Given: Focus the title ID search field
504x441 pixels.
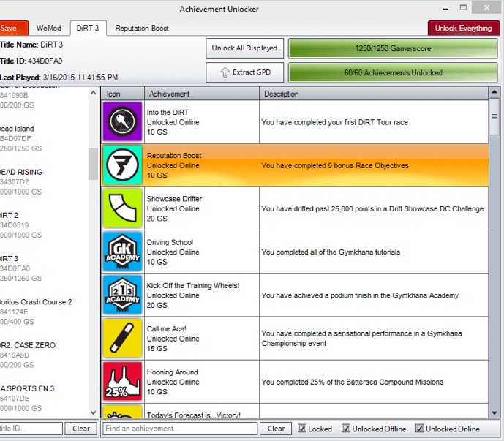Looking at the screenshot, I should pos(31,429).
